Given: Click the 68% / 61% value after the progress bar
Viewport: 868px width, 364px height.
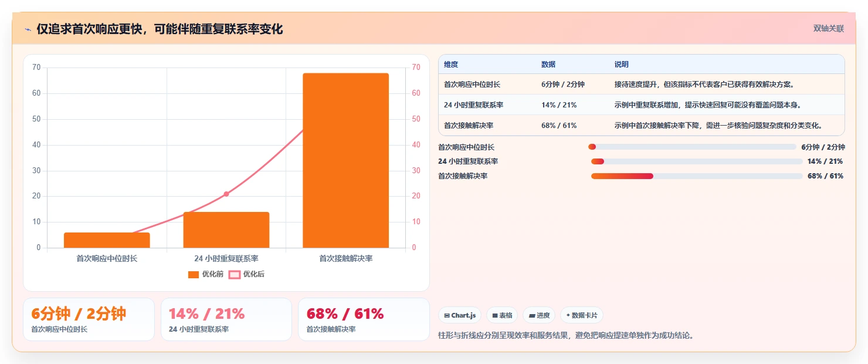Looking at the screenshot, I should coord(825,176).
